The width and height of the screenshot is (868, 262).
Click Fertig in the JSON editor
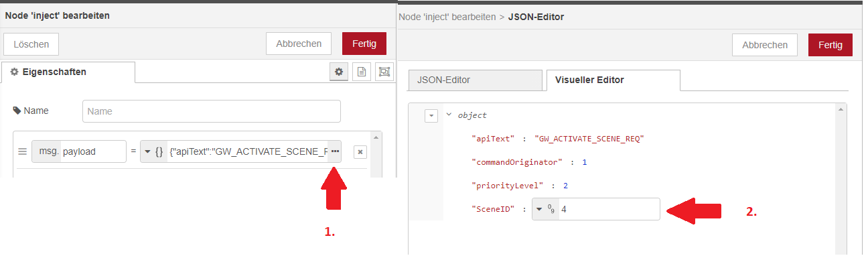[x=830, y=45]
